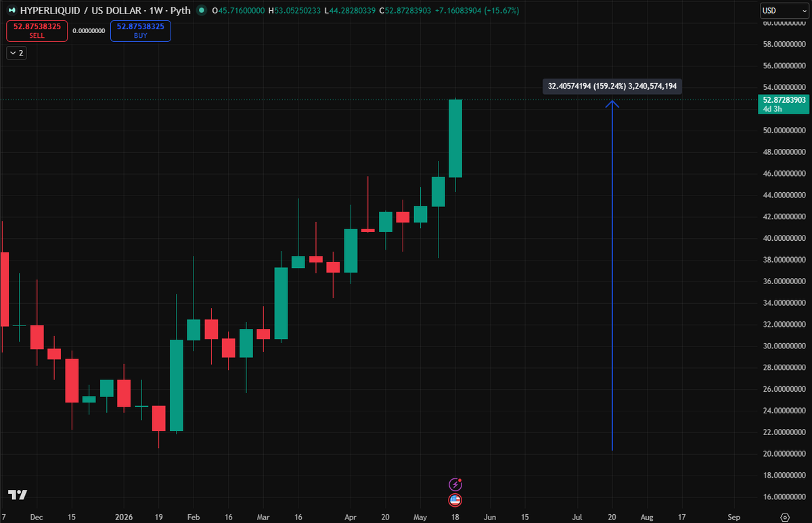Click the 30.00000000 price axis label
Screen dimensions: 812x523
785,346
